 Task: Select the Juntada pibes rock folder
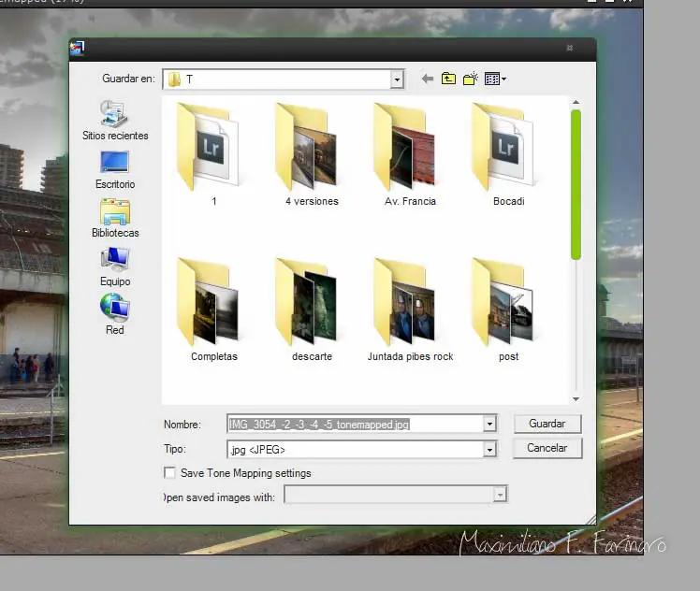coord(410,310)
